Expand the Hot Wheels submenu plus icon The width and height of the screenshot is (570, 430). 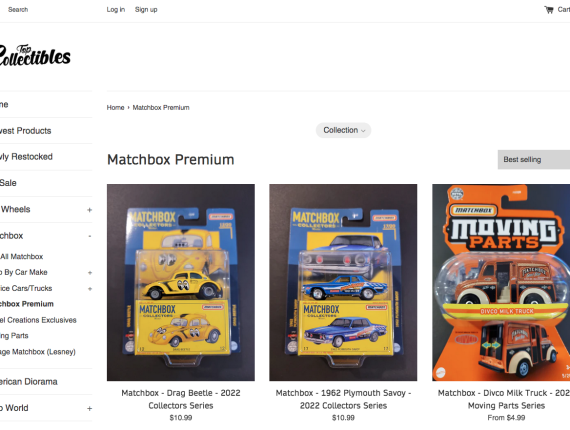pyautogui.click(x=89, y=210)
